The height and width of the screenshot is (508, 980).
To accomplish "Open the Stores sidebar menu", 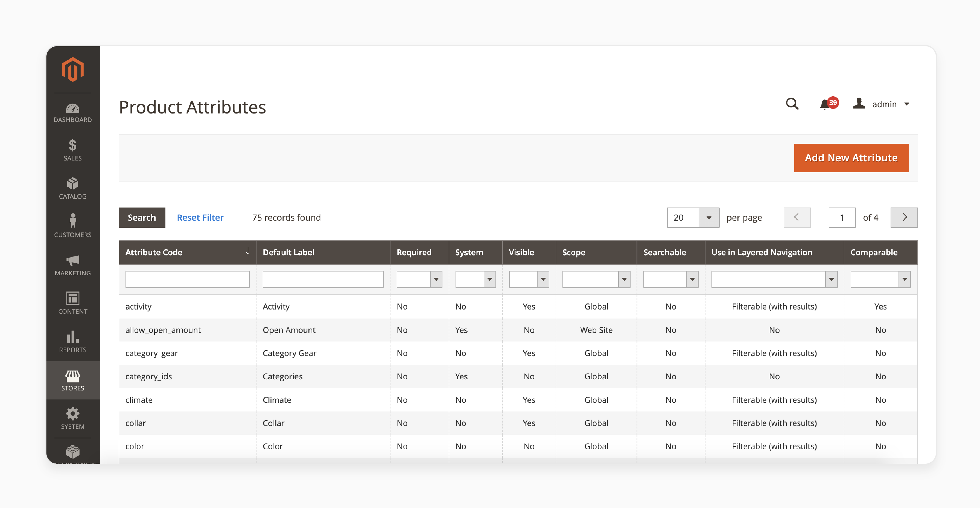I will point(73,380).
